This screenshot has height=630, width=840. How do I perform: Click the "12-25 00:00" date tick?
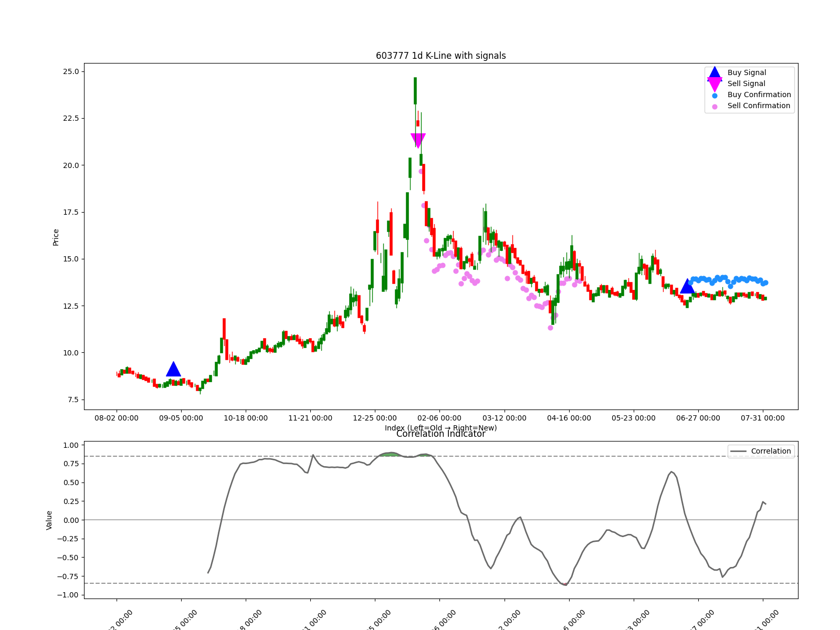[x=375, y=418]
